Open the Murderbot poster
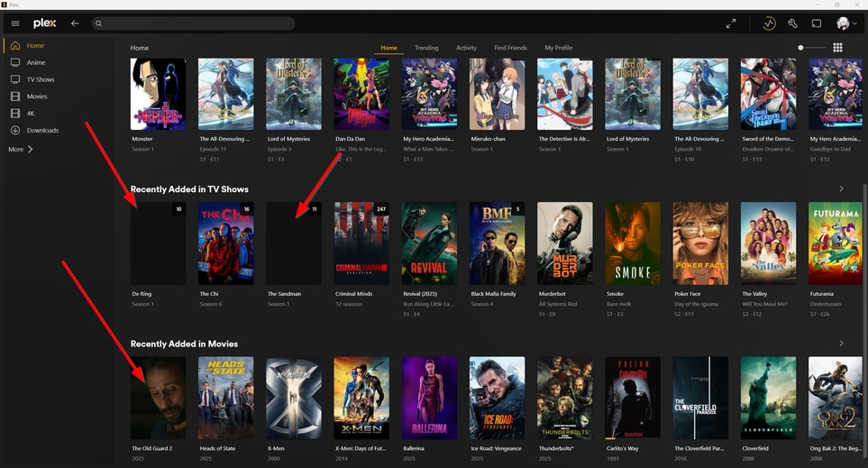The image size is (868, 468). 564,243
